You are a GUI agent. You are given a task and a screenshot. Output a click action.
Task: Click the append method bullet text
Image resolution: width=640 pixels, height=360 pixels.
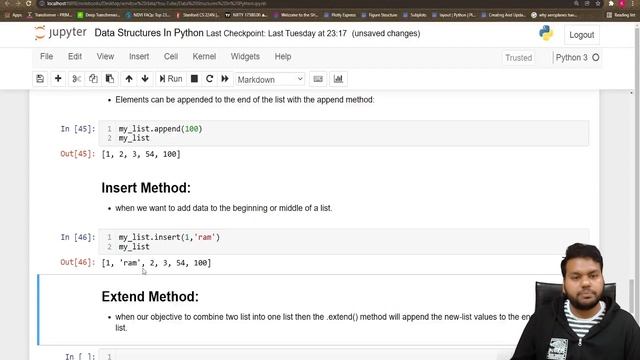[244, 100]
